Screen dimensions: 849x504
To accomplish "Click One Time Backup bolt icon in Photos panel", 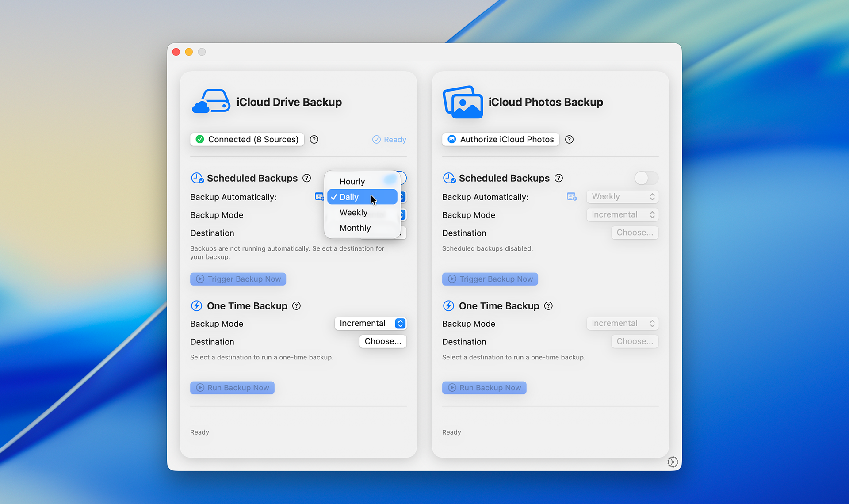I will tap(448, 306).
